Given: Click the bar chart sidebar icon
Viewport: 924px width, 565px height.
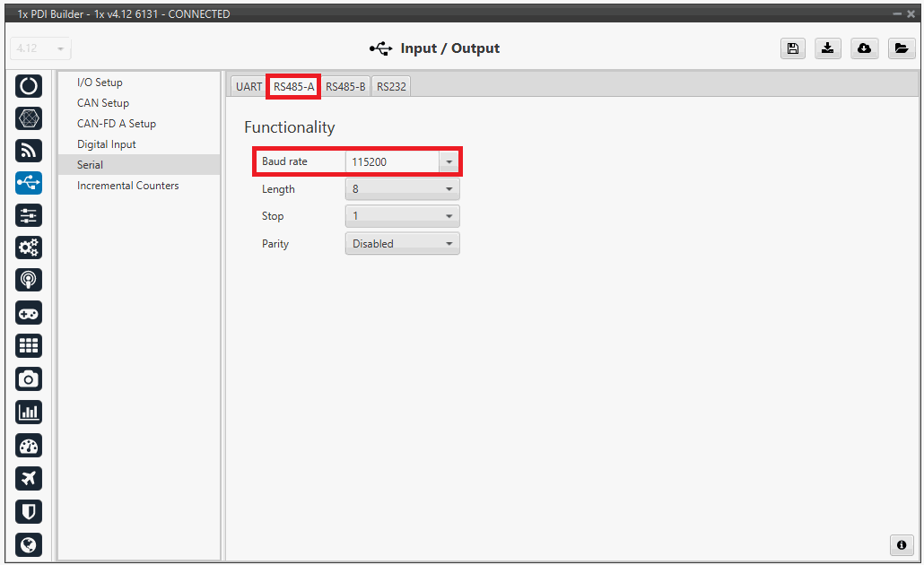Looking at the screenshot, I should (29, 413).
